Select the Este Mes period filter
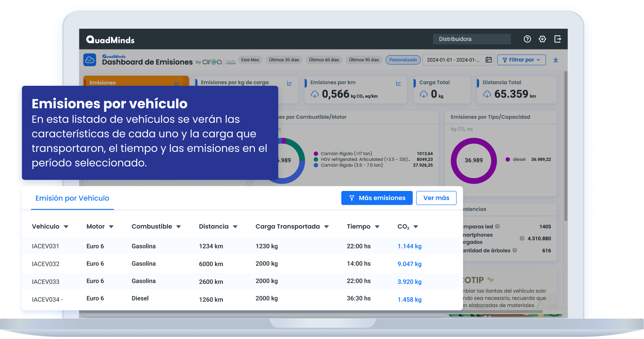 click(250, 60)
